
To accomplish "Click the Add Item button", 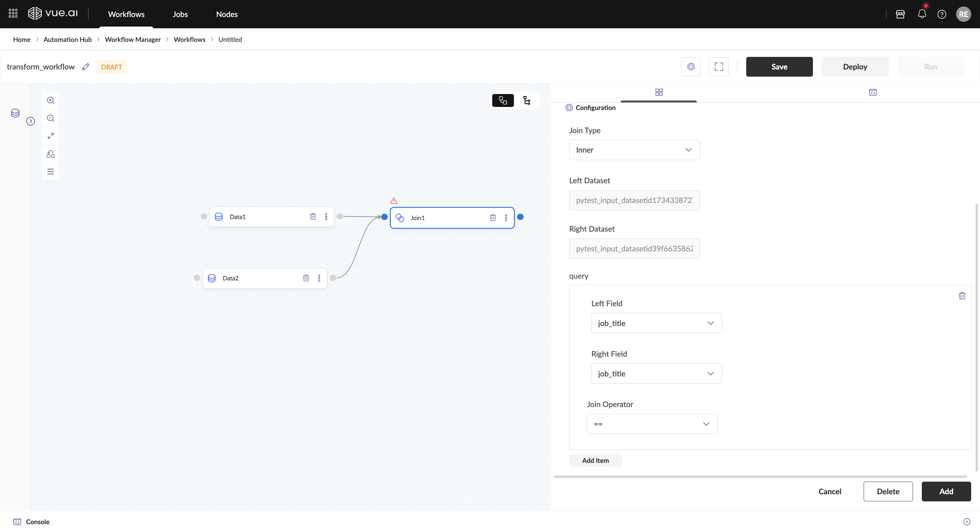I will tap(595, 461).
